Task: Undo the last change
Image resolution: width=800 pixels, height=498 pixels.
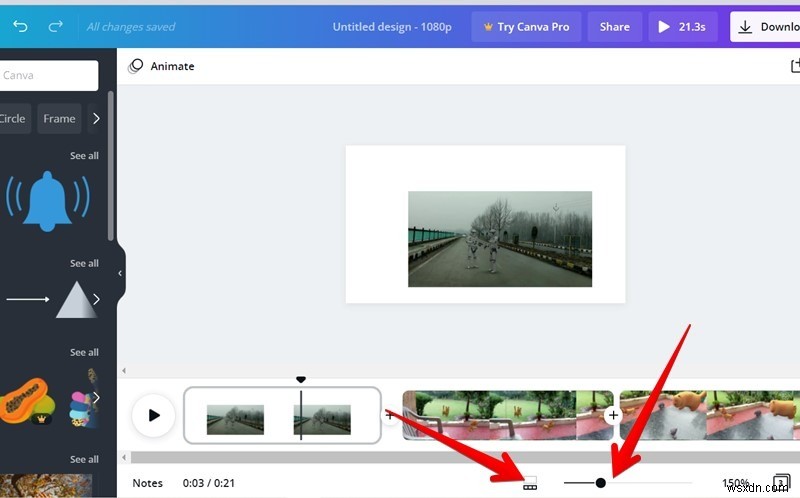Action: tap(20, 26)
